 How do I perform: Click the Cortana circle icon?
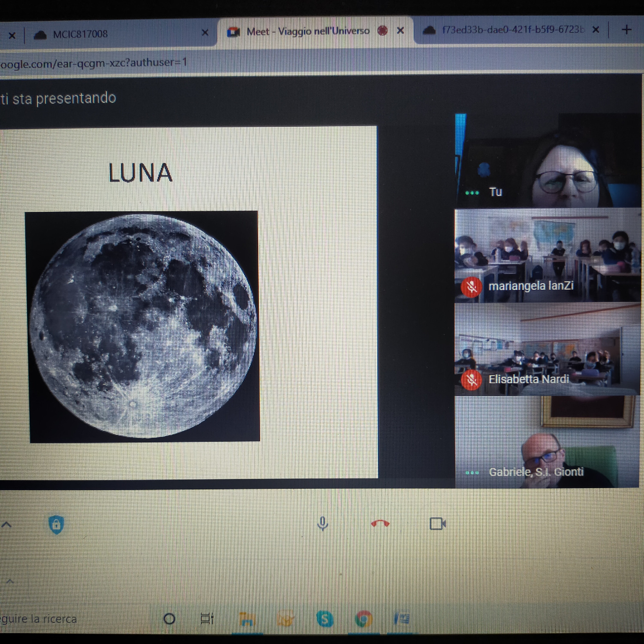tap(169, 619)
